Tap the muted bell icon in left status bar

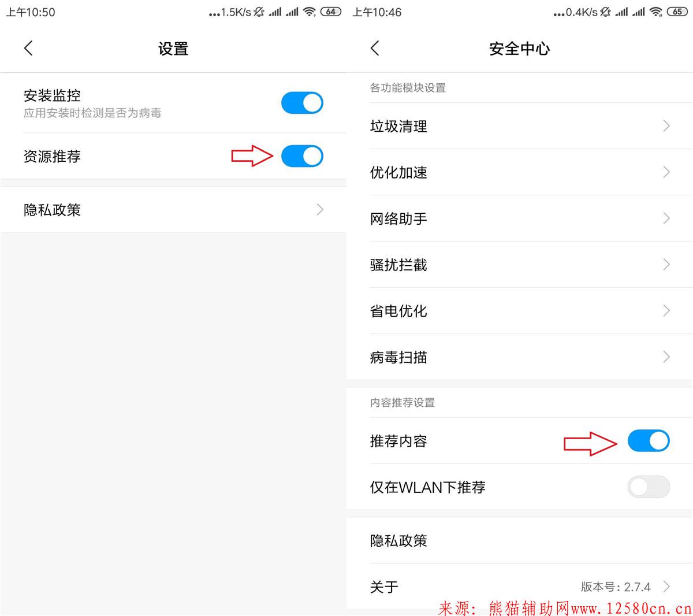pyautogui.click(x=259, y=12)
